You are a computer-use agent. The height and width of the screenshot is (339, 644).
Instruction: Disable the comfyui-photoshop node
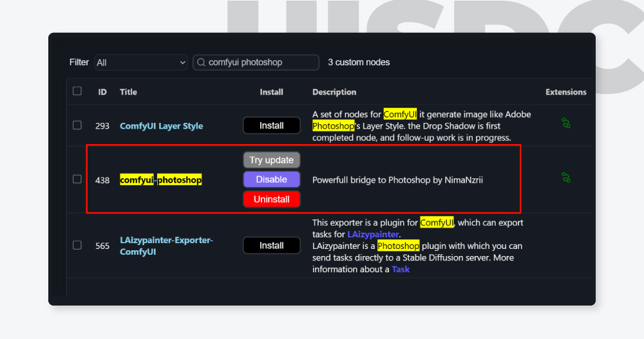tap(271, 179)
